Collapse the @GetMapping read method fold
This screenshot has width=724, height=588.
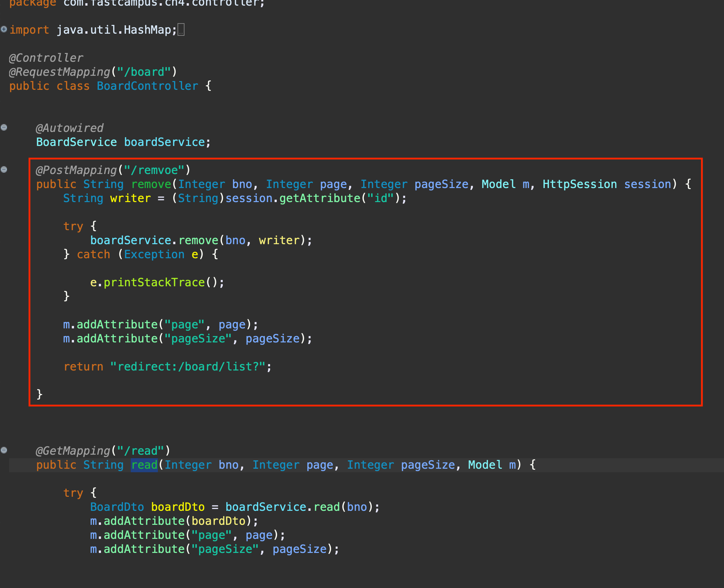click(4, 450)
